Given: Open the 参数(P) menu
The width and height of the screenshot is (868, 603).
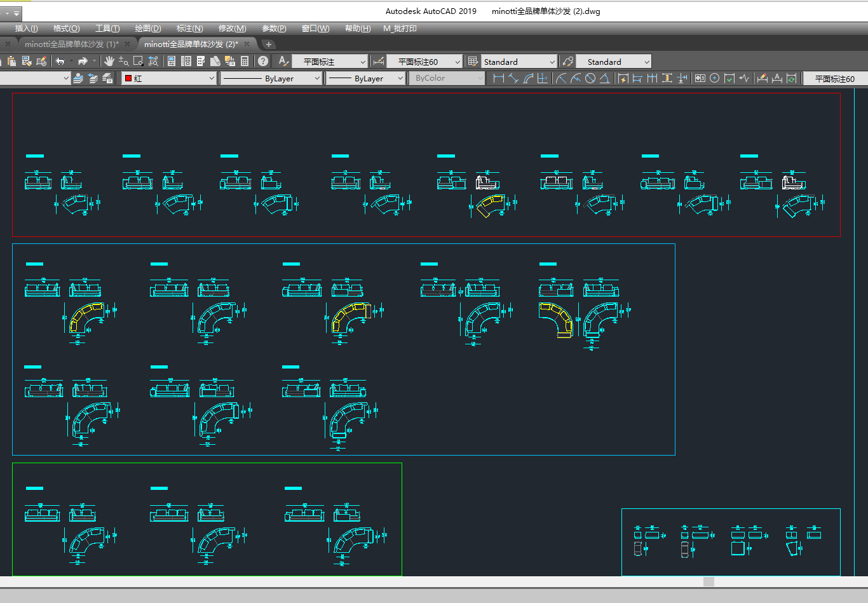Looking at the screenshot, I should tap(274, 29).
